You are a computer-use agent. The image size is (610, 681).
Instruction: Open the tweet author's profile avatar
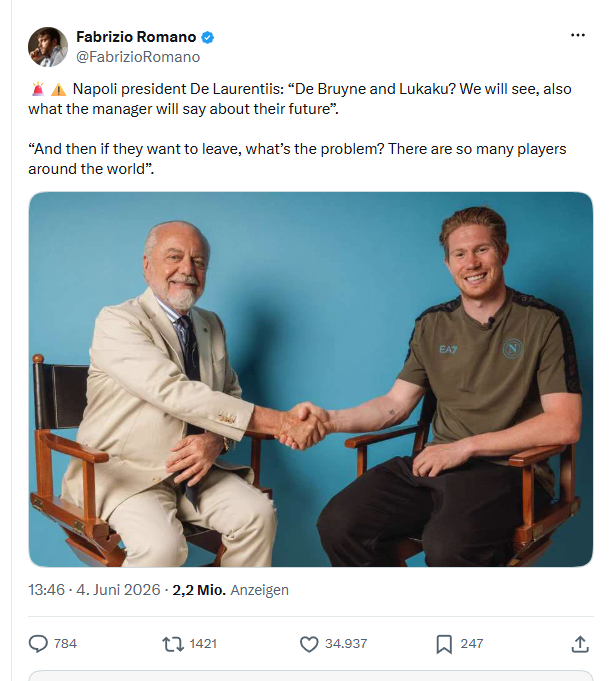[x=48, y=47]
